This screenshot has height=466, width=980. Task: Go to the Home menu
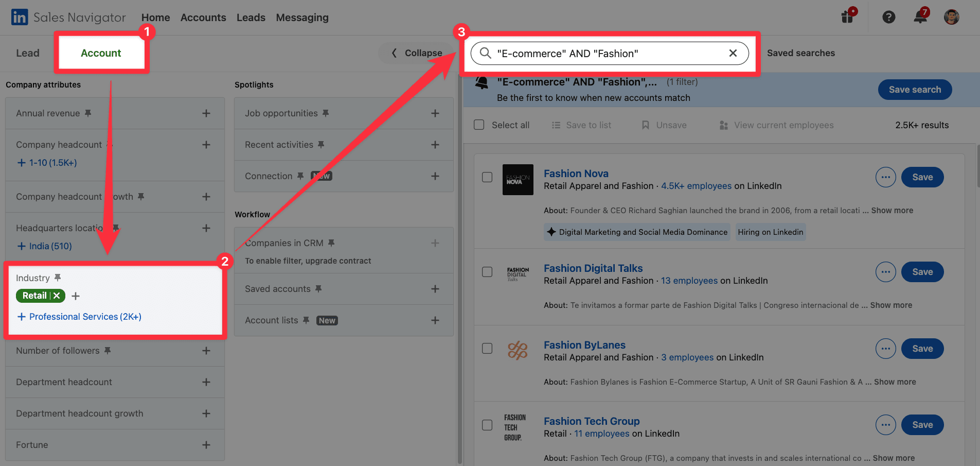[155, 18]
